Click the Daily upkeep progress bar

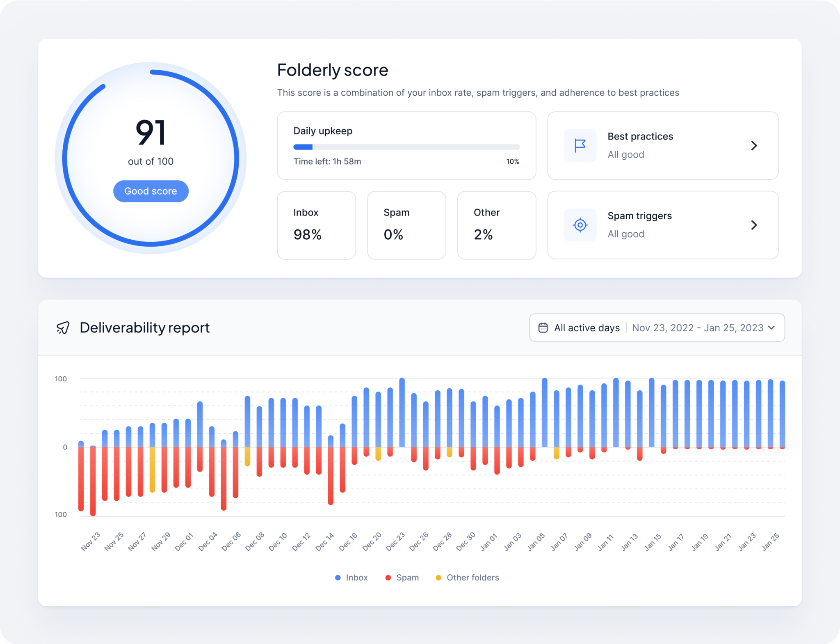pos(406,146)
